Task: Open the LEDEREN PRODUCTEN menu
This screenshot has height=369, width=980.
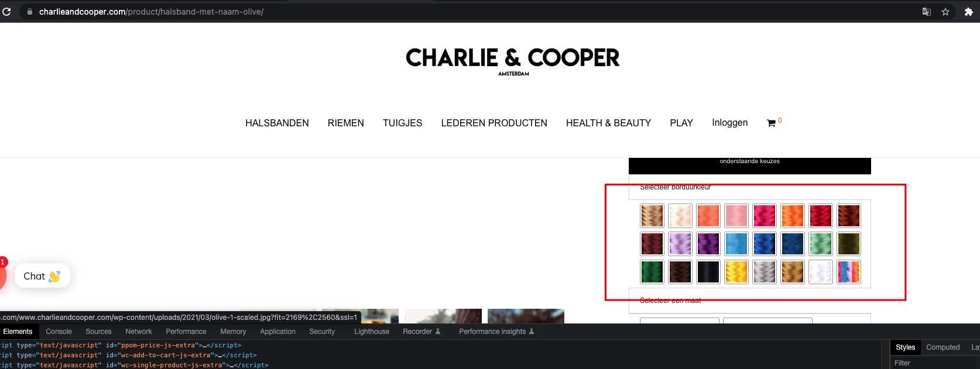Action: 494,123
